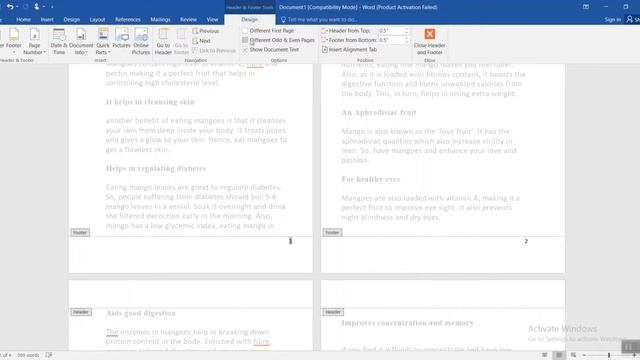Decrease Footer from Bottom spinner
Screen dimensions: 640x360
407,42
